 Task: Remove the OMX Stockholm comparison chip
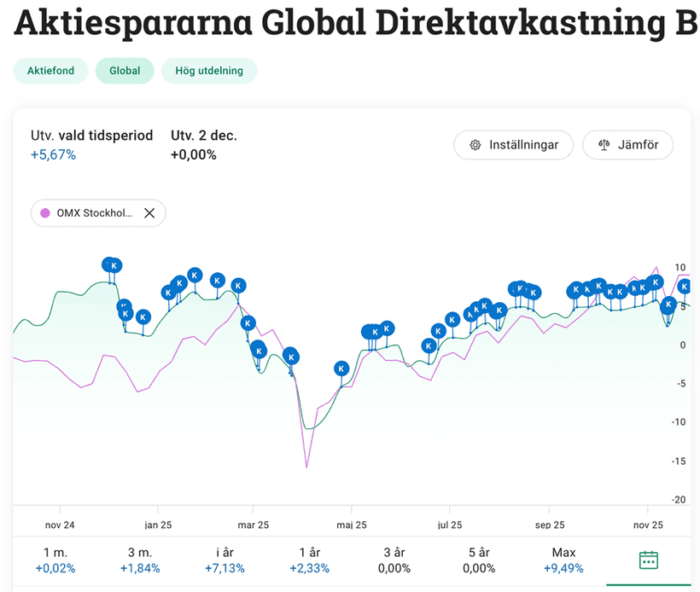click(149, 213)
